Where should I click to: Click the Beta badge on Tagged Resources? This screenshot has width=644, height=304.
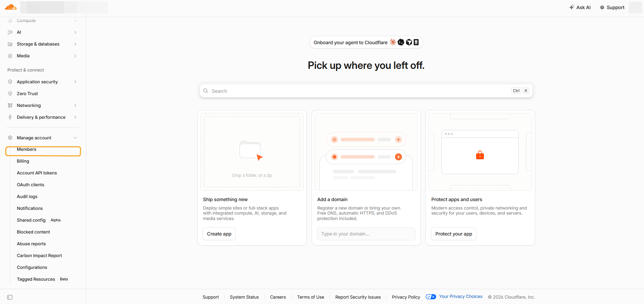64,279
